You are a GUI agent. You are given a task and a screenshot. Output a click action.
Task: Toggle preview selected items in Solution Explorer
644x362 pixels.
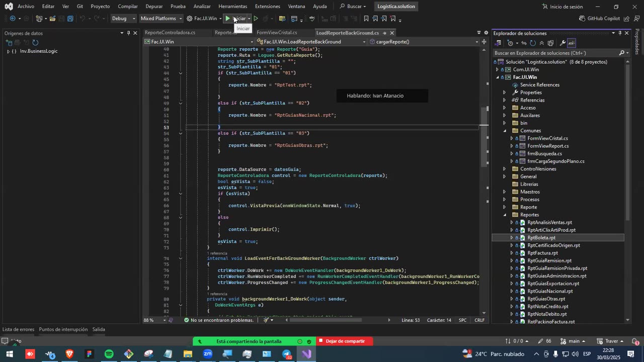pos(572,43)
